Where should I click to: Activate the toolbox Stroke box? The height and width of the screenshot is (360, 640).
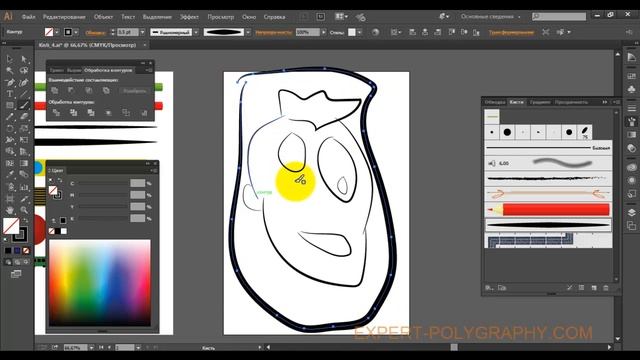click(x=20, y=234)
